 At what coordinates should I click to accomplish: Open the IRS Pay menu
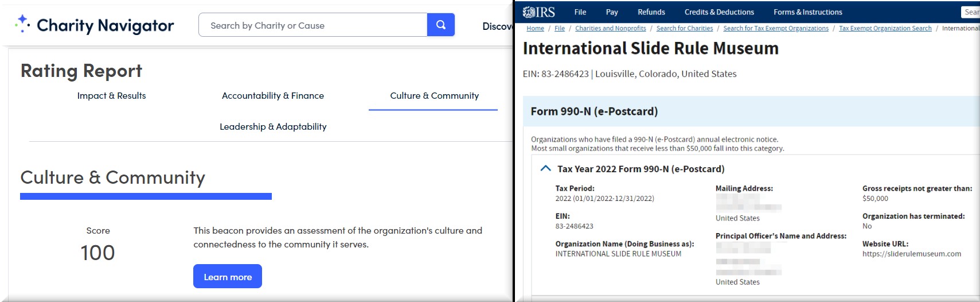pyautogui.click(x=612, y=12)
